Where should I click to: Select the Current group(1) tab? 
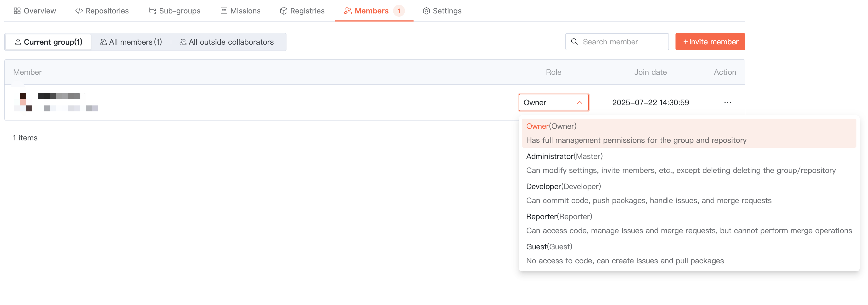tap(48, 42)
